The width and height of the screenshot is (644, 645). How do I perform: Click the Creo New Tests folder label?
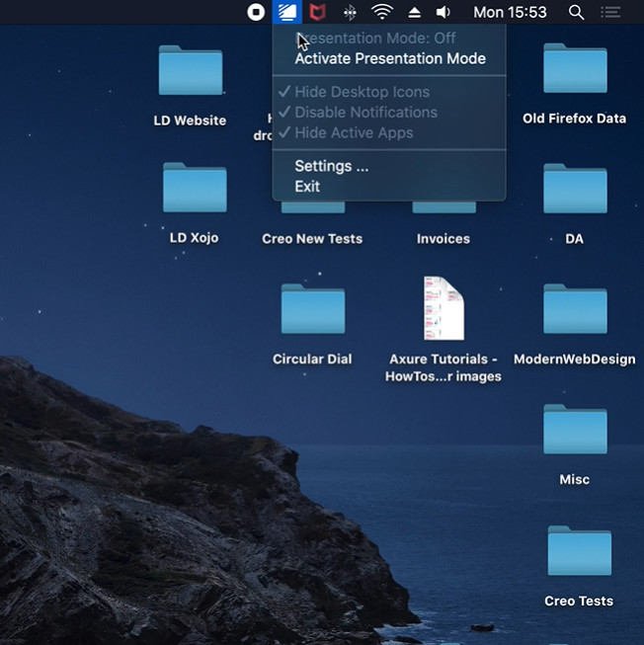coord(312,239)
